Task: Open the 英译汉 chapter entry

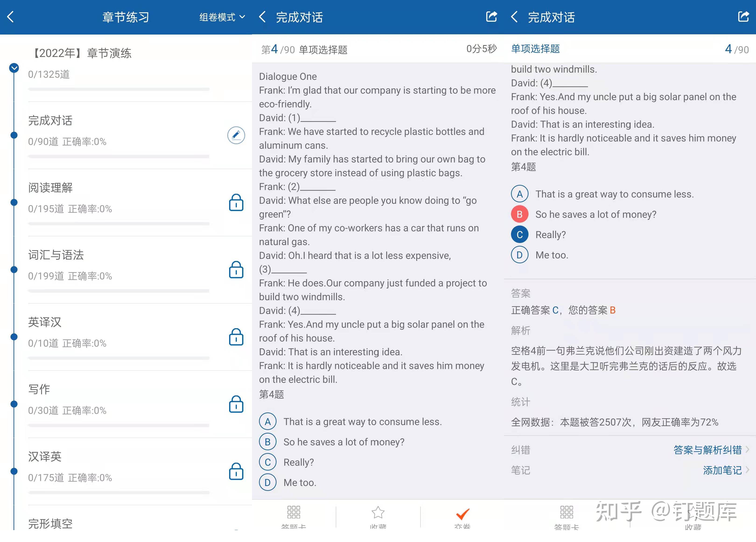Action: tap(45, 322)
